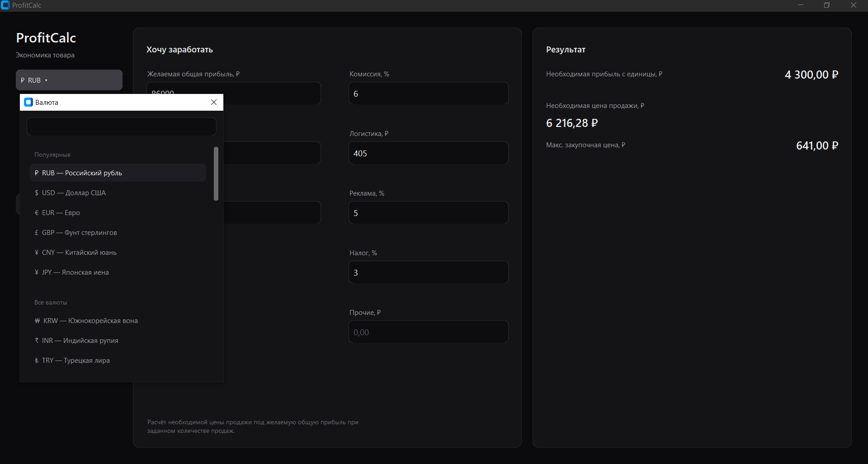The width and height of the screenshot is (868, 464).
Task: Click the 6 216,28 ₽ price value
Action: point(572,123)
